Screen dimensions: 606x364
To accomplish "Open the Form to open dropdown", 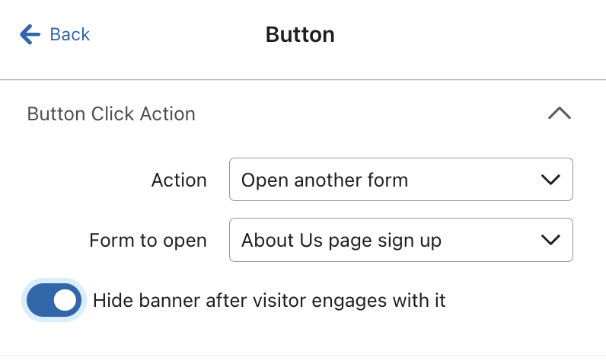I will pyautogui.click(x=400, y=241).
